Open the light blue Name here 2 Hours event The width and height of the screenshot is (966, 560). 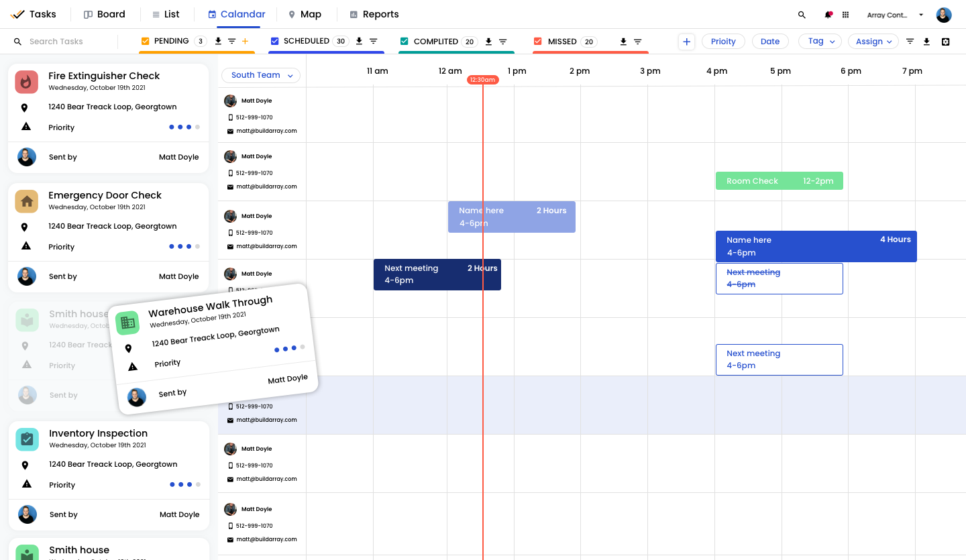coord(512,217)
